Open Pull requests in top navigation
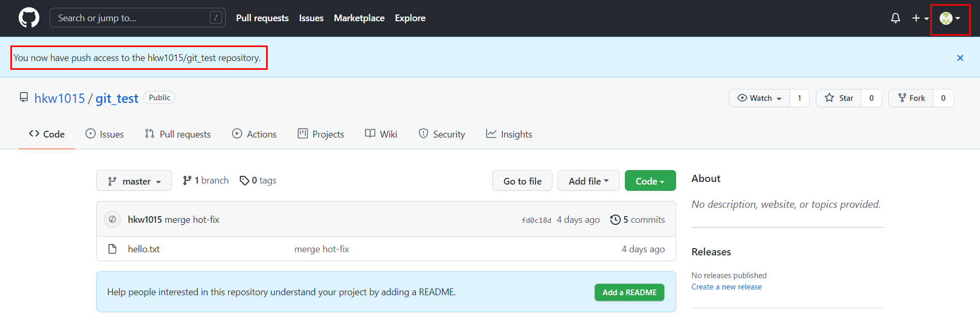The image size is (980, 320). tap(262, 18)
